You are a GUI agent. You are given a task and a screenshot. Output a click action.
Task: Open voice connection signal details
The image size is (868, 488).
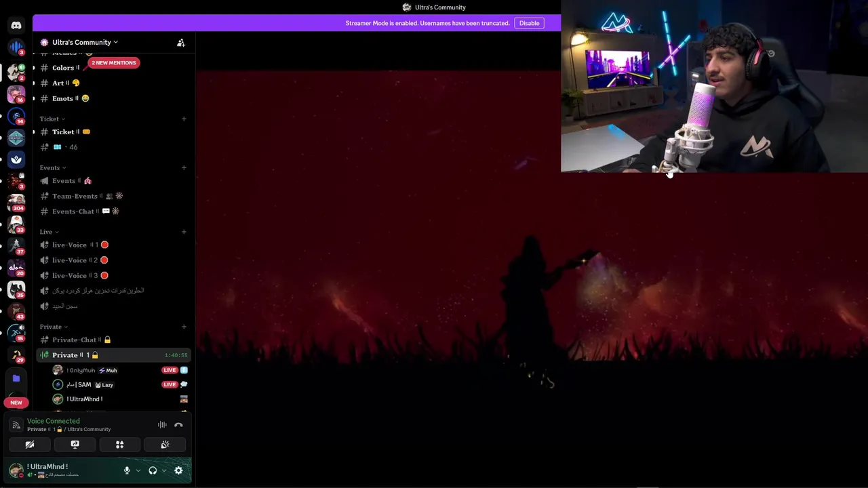point(16,425)
